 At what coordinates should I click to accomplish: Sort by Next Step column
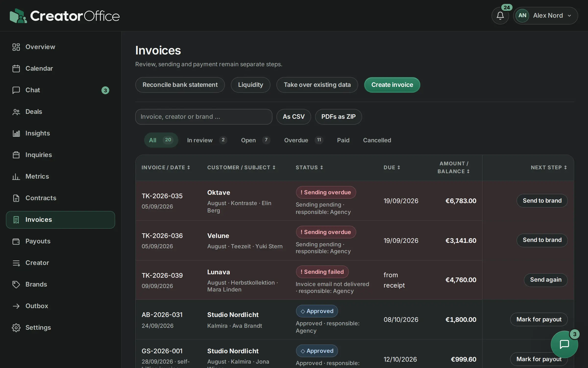(x=549, y=168)
